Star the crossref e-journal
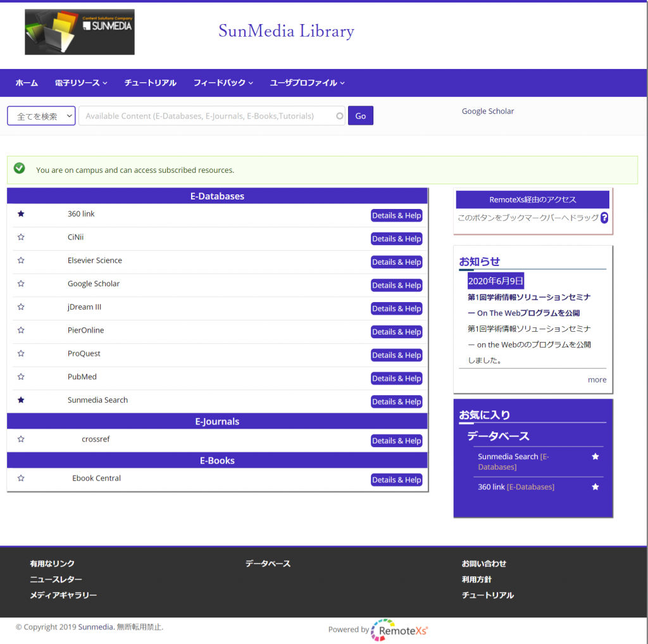The height and width of the screenshot is (644, 648). pos(21,439)
